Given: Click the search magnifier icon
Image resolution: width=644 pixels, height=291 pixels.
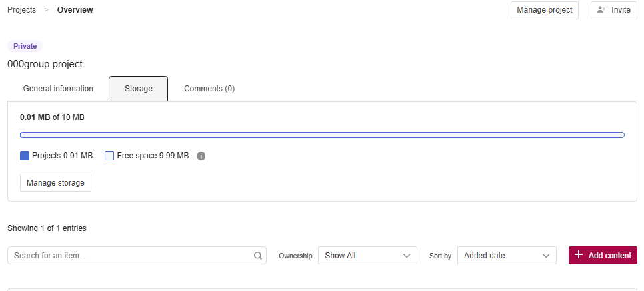Looking at the screenshot, I should 257,256.
